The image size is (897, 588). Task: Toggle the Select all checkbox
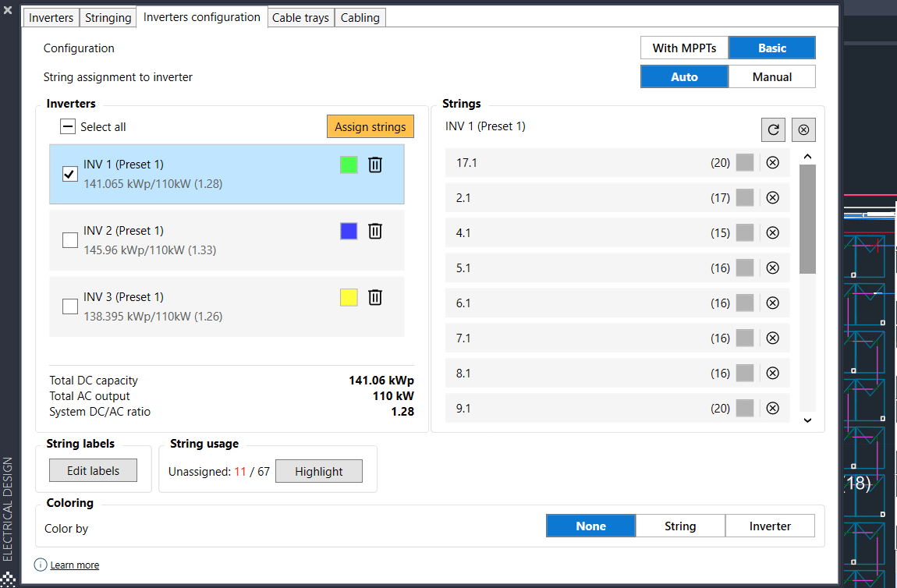68,126
